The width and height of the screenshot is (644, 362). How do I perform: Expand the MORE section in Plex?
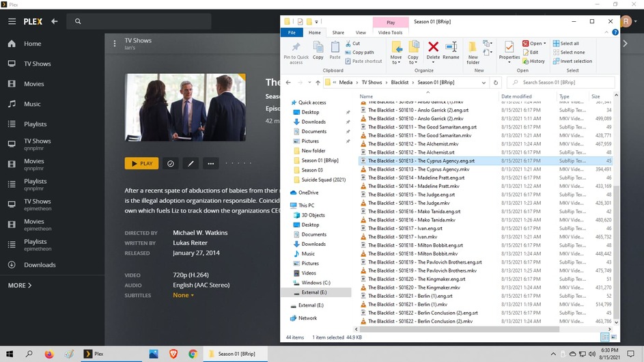point(20,286)
